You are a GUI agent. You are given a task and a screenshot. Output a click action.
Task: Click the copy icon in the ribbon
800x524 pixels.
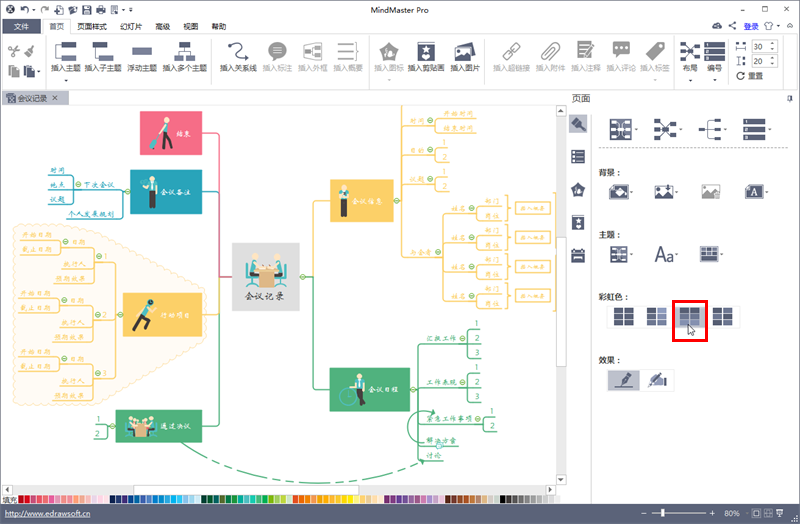pos(14,71)
